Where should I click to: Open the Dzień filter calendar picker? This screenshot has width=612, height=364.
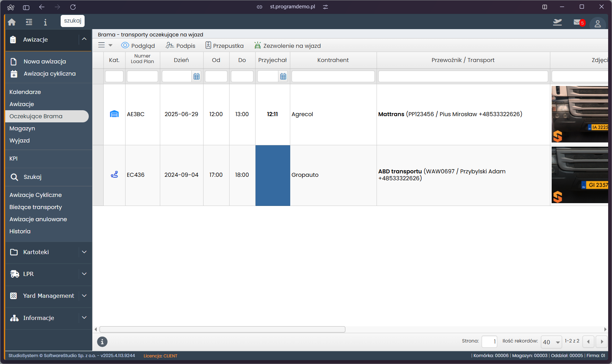point(197,77)
